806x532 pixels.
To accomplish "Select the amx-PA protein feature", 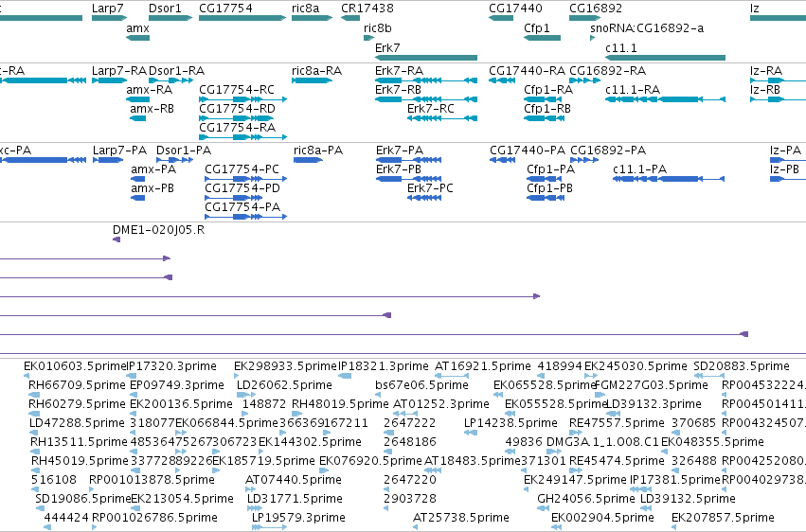I will pos(137,179).
